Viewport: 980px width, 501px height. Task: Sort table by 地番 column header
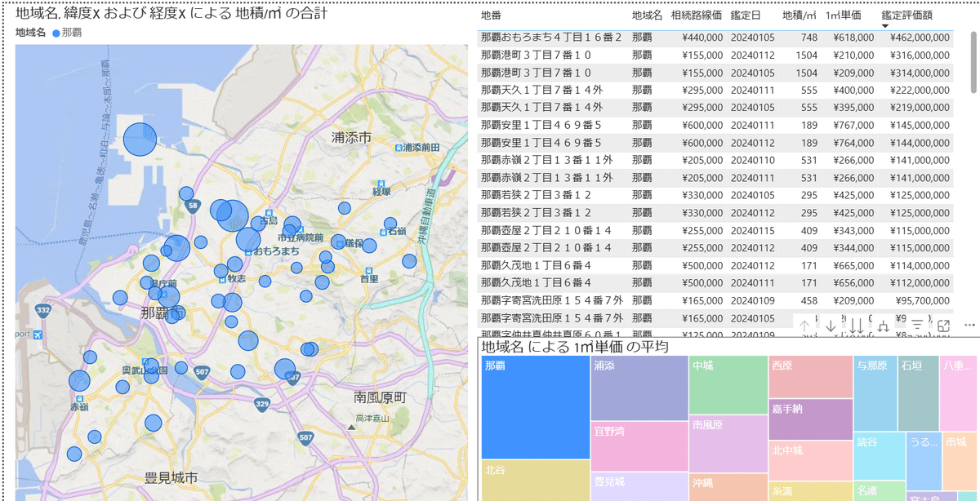(x=491, y=16)
